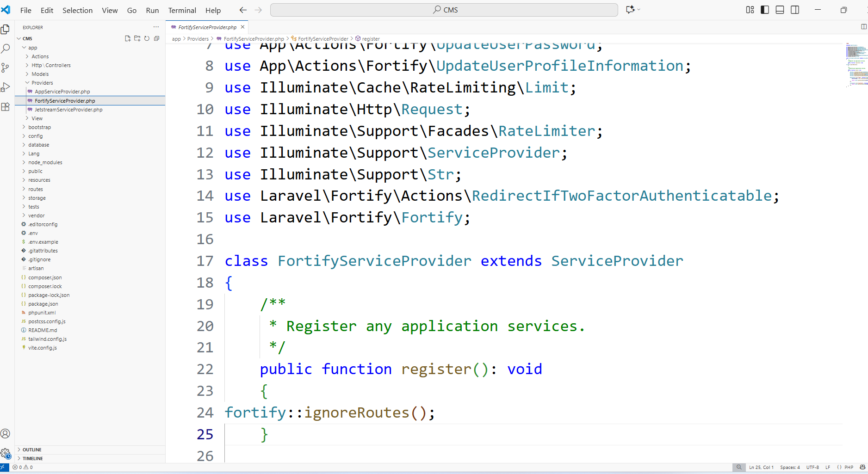Expand the Actions folder
The width and height of the screenshot is (868, 474).
[40, 56]
